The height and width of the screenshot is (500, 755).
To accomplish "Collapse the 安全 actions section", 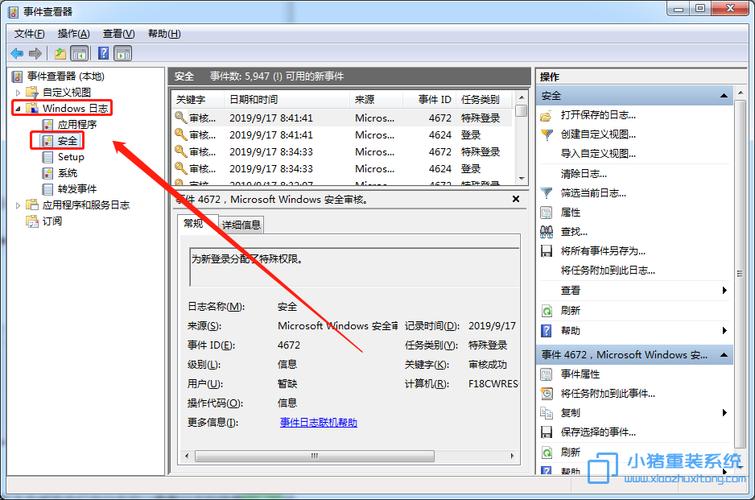I will pos(724,96).
